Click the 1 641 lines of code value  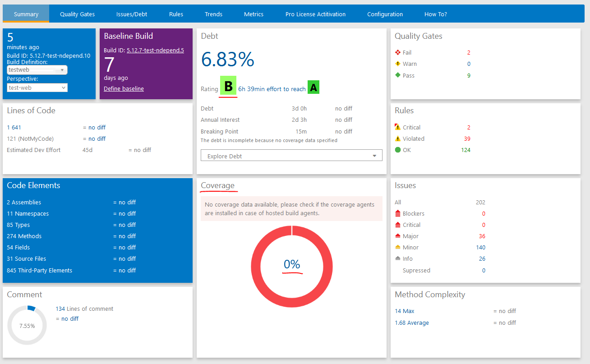pos(14,127)
